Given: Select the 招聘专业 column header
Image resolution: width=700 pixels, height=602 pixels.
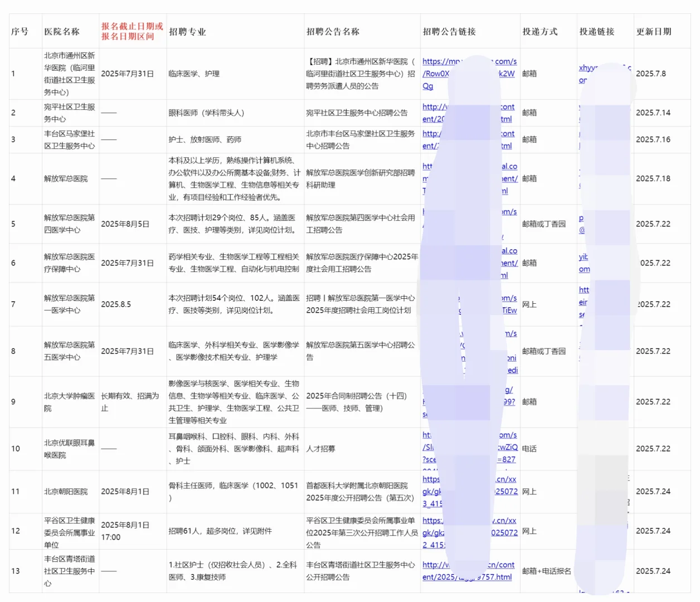Looking at the screenshot, I should (187, 32).
